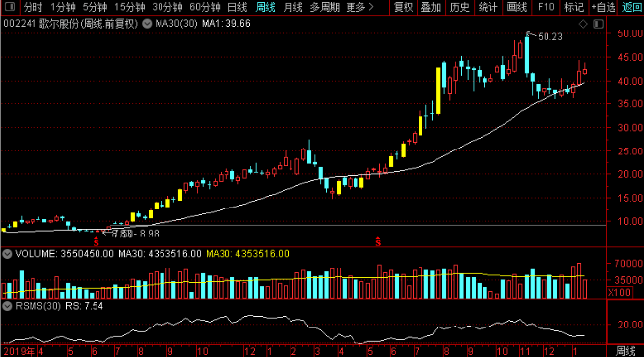Click the red S marker near June 2019
This screenshot has height=357, width=644.
pos(96,241)
